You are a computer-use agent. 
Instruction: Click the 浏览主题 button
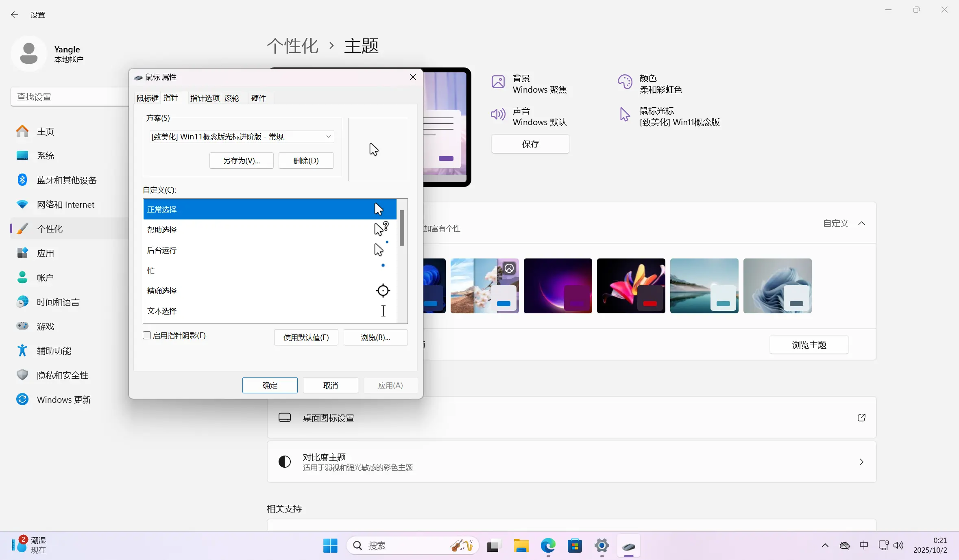tap(809, 344)
